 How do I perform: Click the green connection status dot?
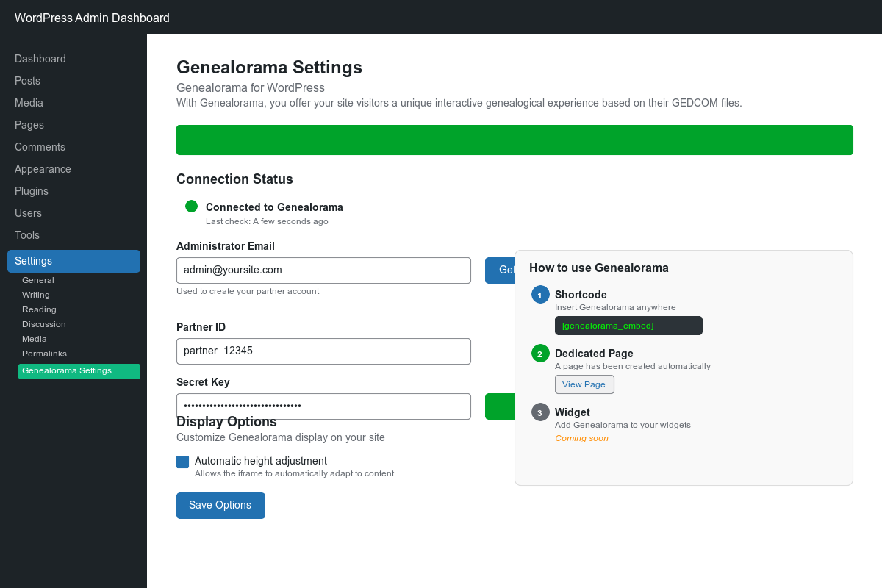tap(192, 207)
